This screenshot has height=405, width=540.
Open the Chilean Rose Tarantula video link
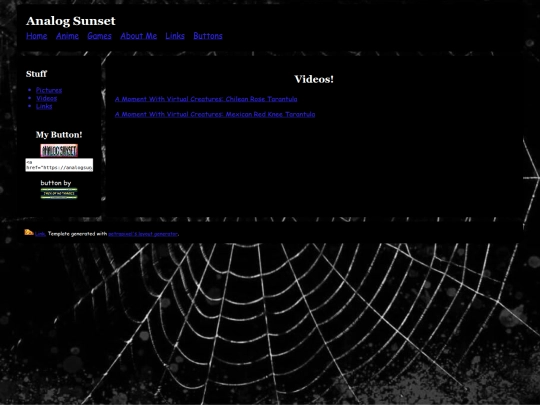[x=206, y=99]
